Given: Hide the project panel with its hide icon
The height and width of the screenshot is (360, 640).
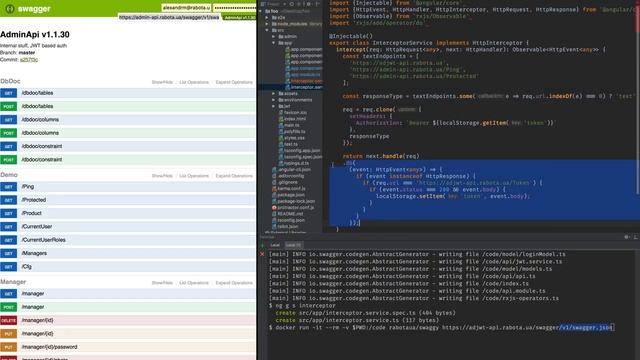Looking at the screenshot, I should (317, 4).
